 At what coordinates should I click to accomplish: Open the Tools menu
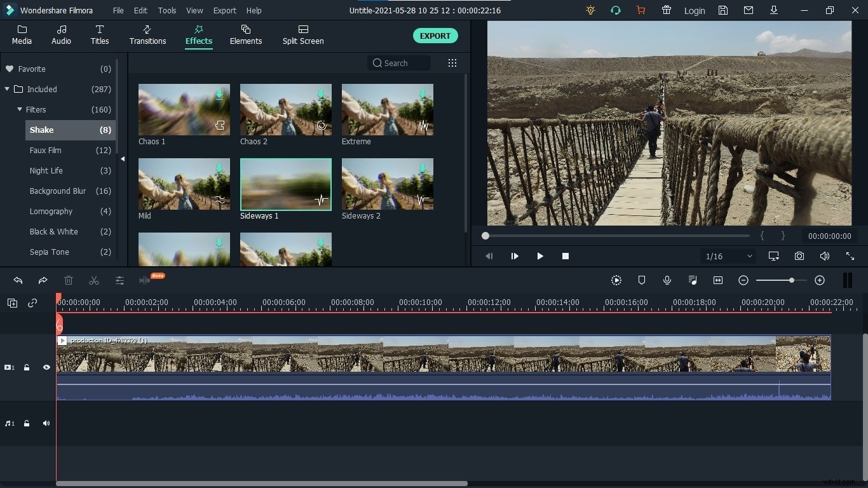point(166,10)
